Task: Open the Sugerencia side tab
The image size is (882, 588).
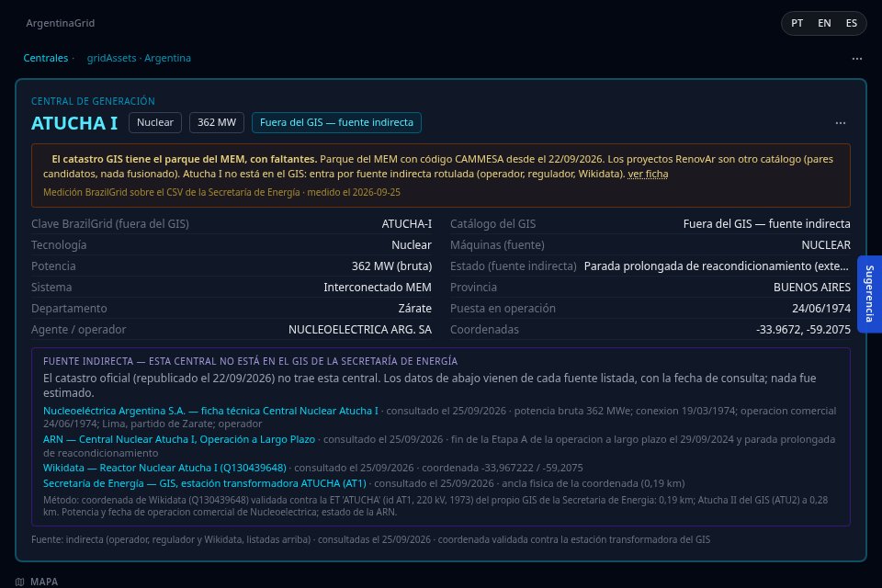Action: tap(870, 294)
